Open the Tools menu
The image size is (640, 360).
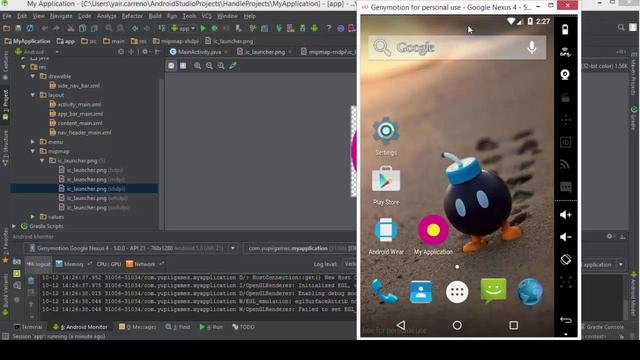click(189, 16)
